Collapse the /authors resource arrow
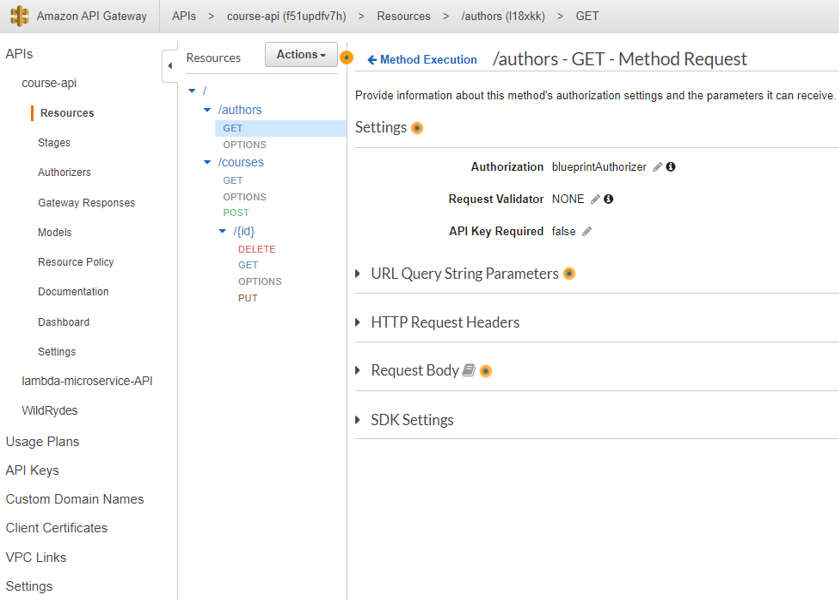This screenshot has width=839, height=600. pyautogui.click(x=208, y=110)
